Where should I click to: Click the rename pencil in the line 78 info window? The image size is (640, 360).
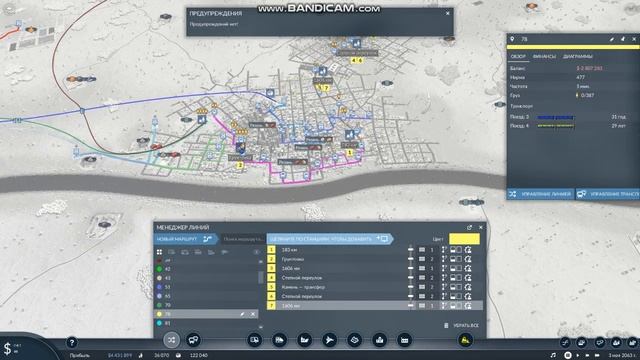pyautogui.click(x=612, y=39)
